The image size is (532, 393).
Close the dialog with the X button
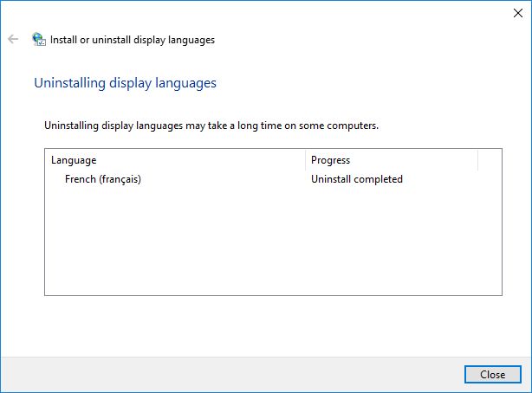pos(518,13)
